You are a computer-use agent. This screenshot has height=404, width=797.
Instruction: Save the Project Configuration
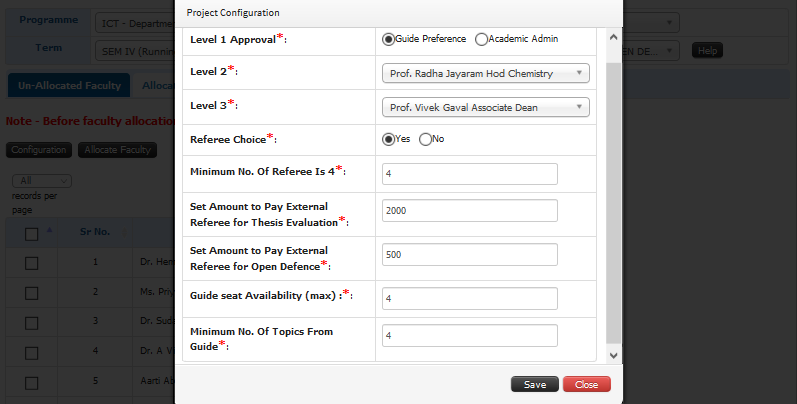(x=535, y=384)
